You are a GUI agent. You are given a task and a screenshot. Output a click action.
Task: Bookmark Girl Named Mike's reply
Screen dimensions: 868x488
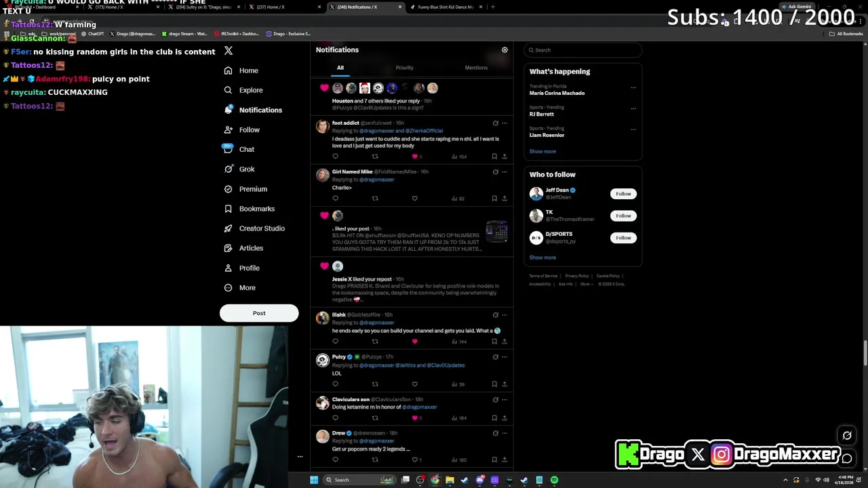click(x=494, y=199)
